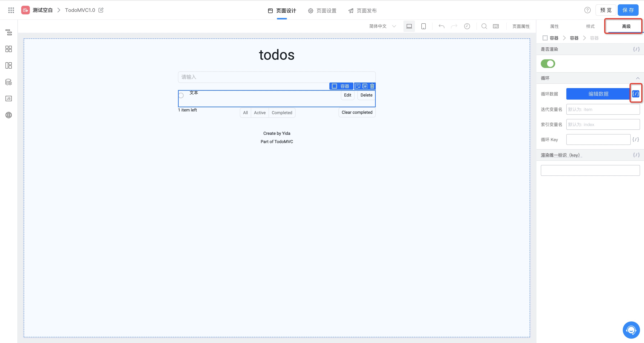Open the app switcher grid menu
The image size is (644, 343).
click(11, 10)
